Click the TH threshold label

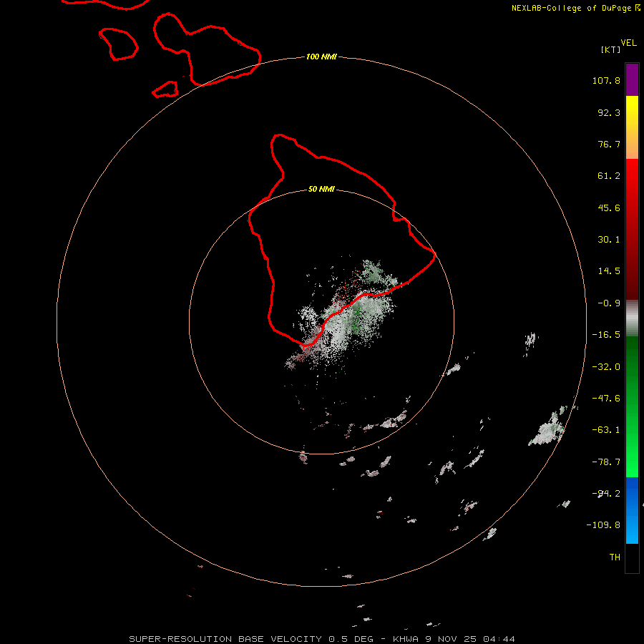(615, 557)
